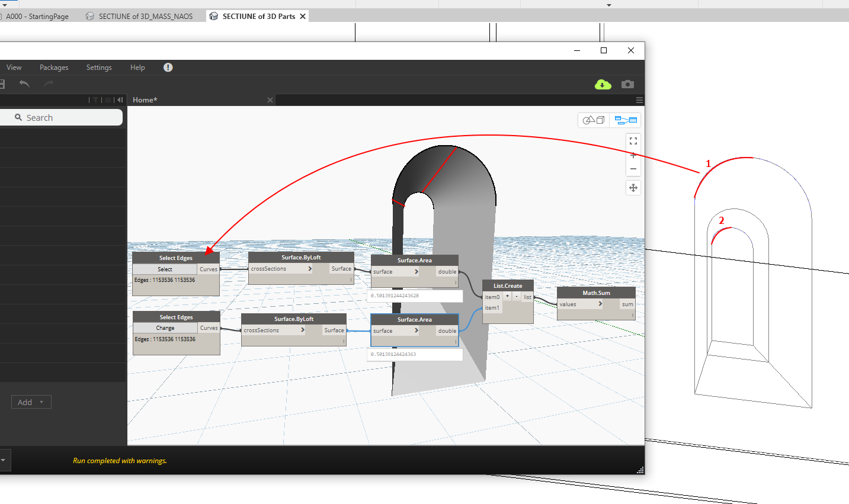The width and height of the screenshot is (849, 504).
Task: Remove an item port with List.Create minus
Action: [516, 296]
